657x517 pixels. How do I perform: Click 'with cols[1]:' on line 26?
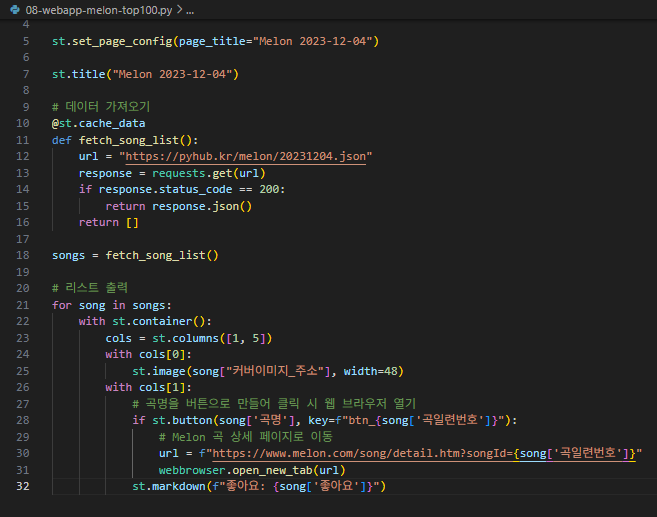click(x=149, y=388)
